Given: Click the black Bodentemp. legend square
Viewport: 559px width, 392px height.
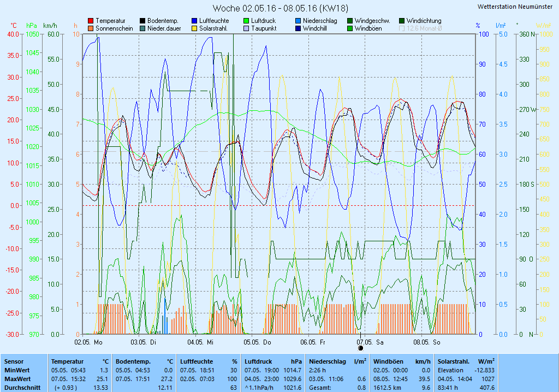Looking at the screenshot, I should click(142, 21).
